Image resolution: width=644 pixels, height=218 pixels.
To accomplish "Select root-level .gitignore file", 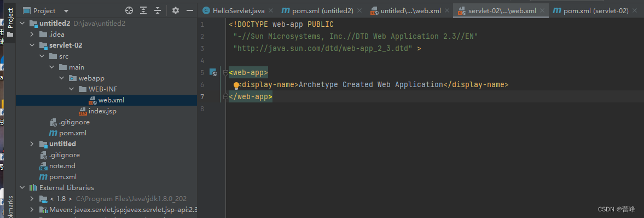I will pos(60,155).
